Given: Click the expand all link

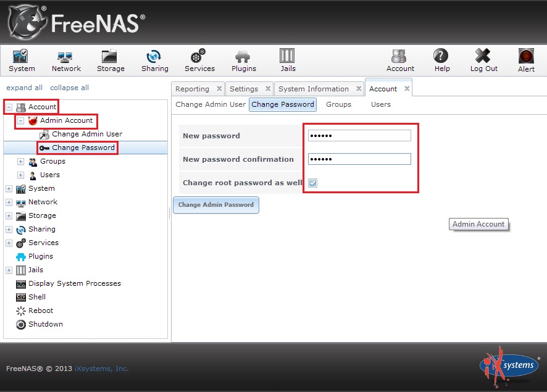Looking at the screenshot, I should pos(25,88).
